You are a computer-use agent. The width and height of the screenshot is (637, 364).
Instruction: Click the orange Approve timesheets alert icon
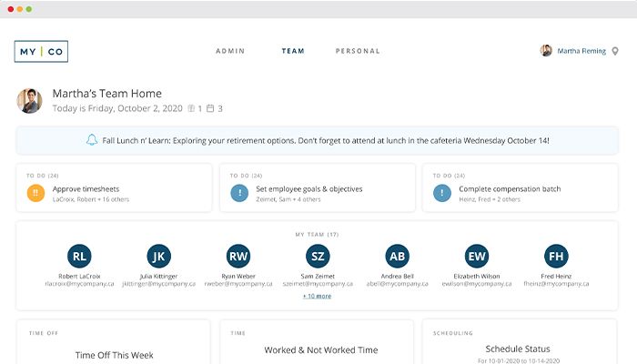coord(35,193)
